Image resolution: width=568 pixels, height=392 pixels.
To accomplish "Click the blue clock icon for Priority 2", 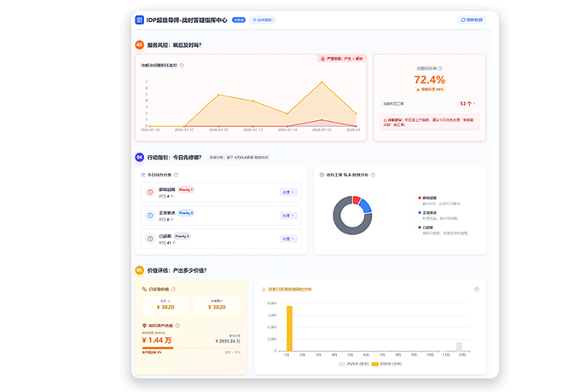I will click(149, 216).
